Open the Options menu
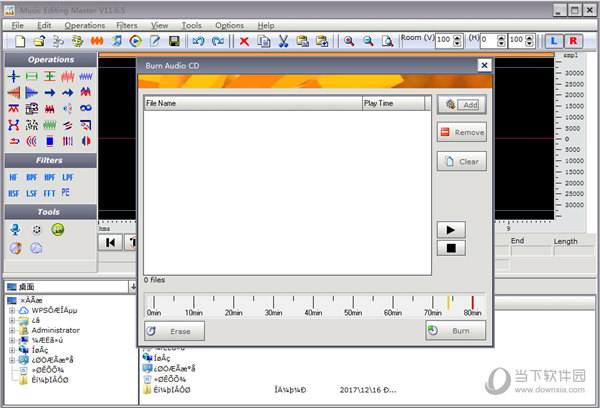Image resolution: width=600 pixels, height=408 pixels. point(229,25)
